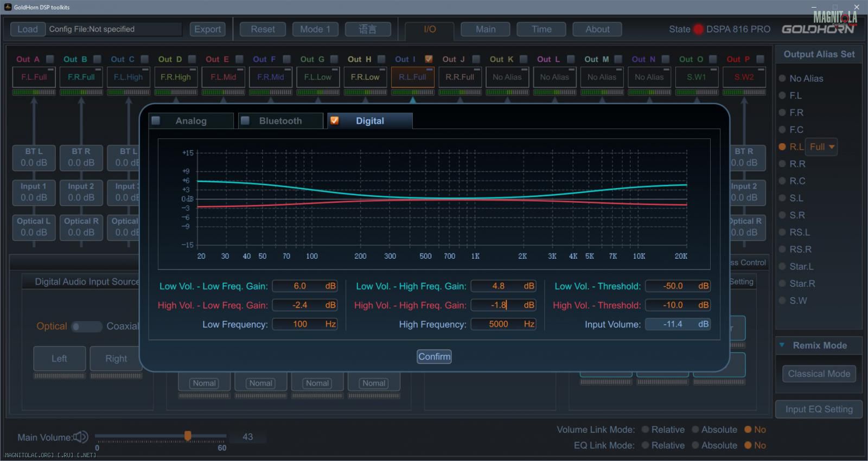The image size is (868, 461).
Task: Click the Low Vol. High Freq. Gain field
Action: pyautogui.click(x=503, y=286)
